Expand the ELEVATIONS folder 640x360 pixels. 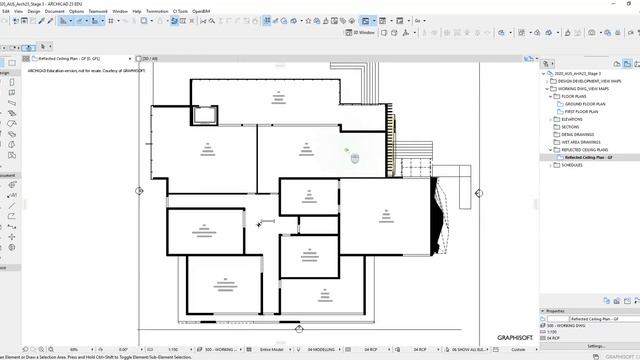[551, 120]
